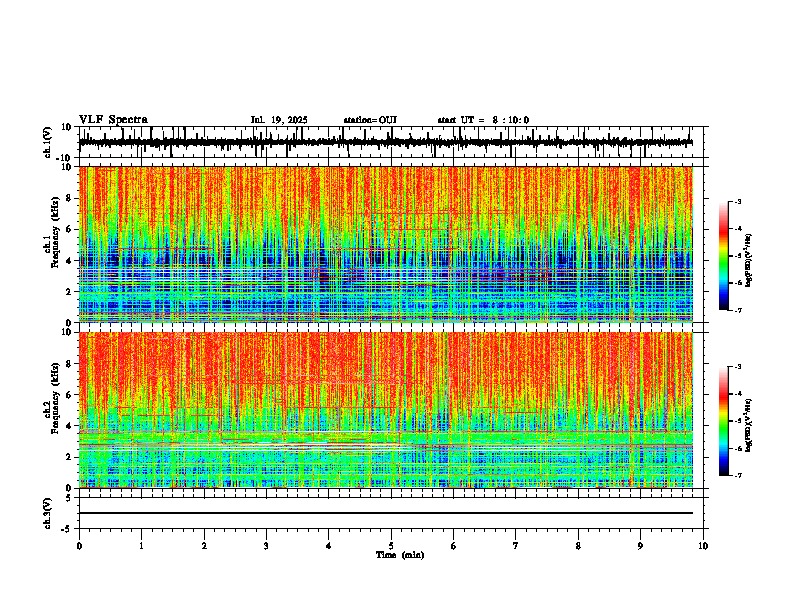Image resolution: width=792 pixels, height=612 pixels.
Task: Click the "-7" value below ch.2 colorbar
Action: click(x=737, y=475)
